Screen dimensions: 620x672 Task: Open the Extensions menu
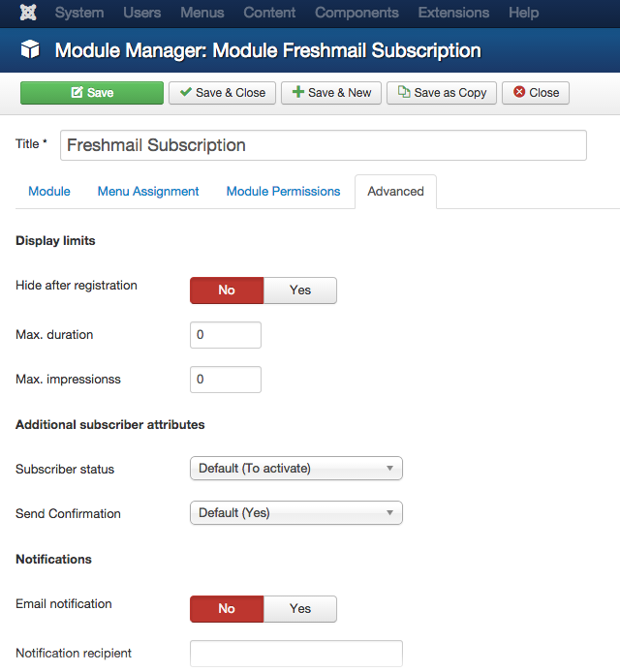453,13
